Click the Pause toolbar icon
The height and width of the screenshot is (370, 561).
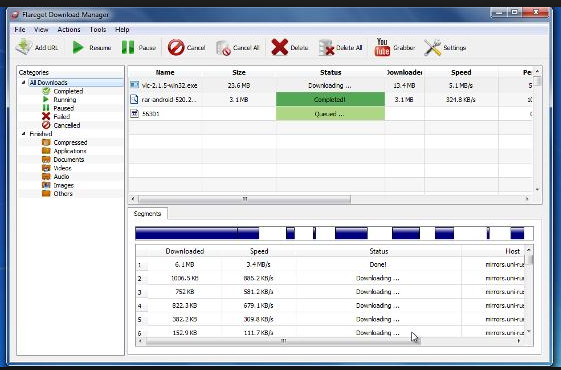[x=128, y=47]
